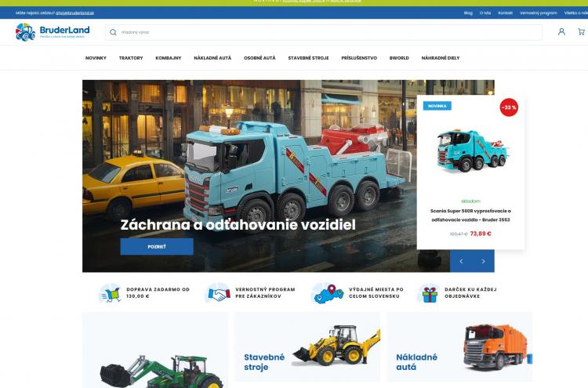Go to previous slide with left arrow
588x388 pixels.
coord(461,261)
